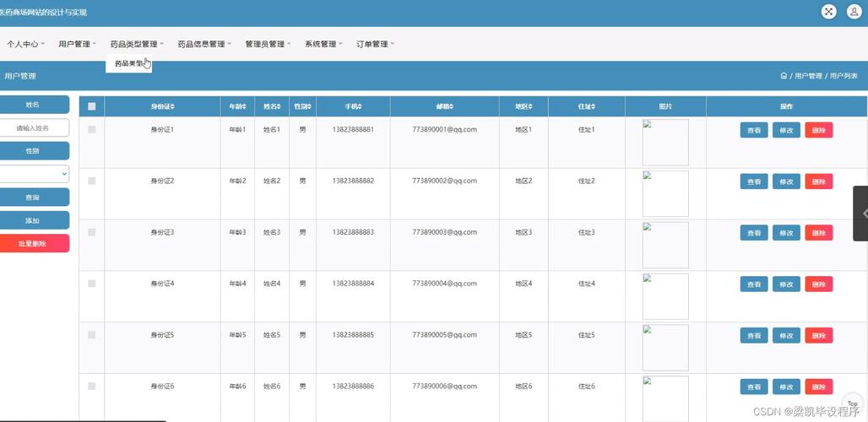Click the back to Top button
This screenshot has width=868, height=422.
pos(853,404)
